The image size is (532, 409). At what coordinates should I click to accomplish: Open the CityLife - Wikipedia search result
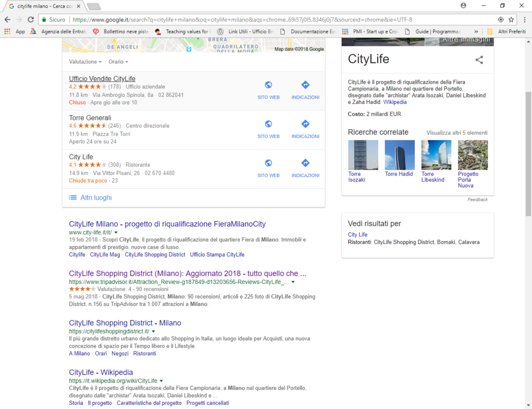click(101, 372)
